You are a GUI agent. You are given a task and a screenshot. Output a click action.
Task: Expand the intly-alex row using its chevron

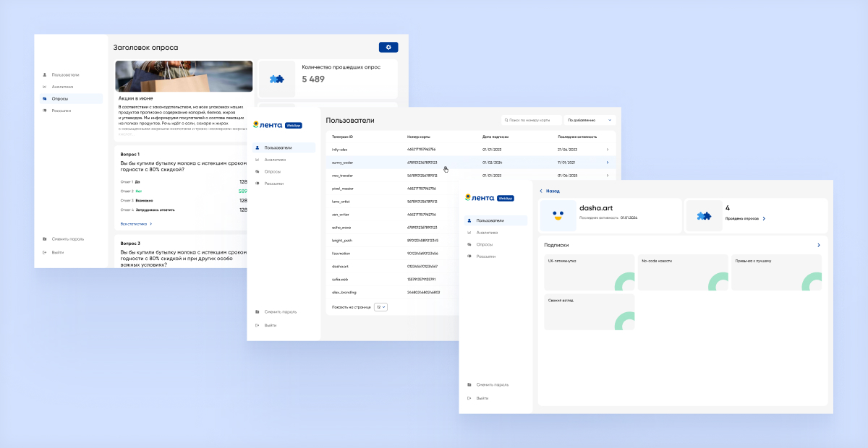pyautogui.click(x=607, y=150)
